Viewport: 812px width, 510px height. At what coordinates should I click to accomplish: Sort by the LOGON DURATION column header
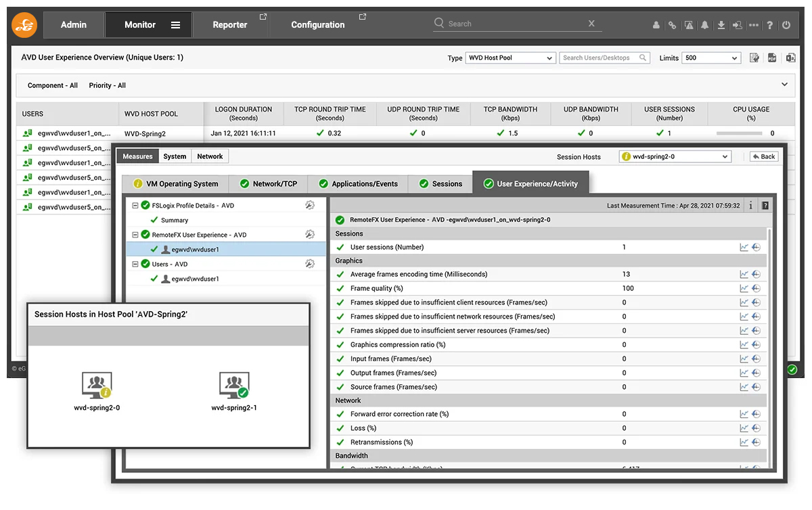[x=244, y=114]
